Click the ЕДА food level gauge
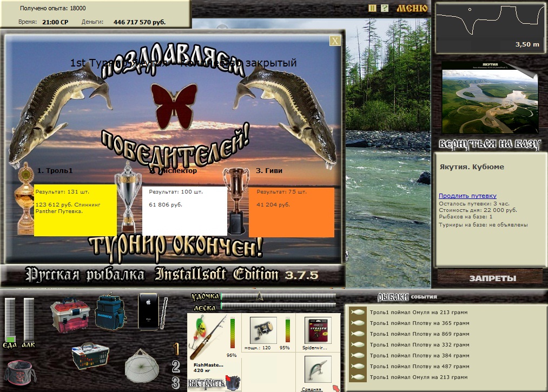Screen dimensions: 548x392 click(10, 320)
